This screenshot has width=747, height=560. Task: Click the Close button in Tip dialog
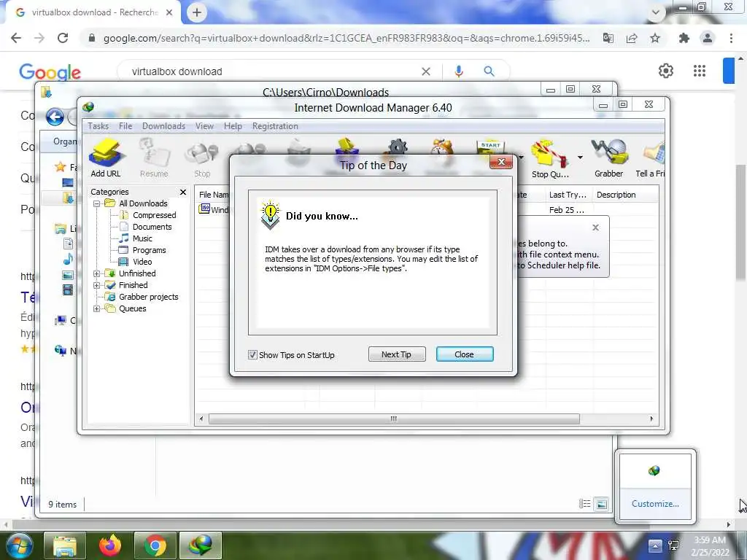465,354
